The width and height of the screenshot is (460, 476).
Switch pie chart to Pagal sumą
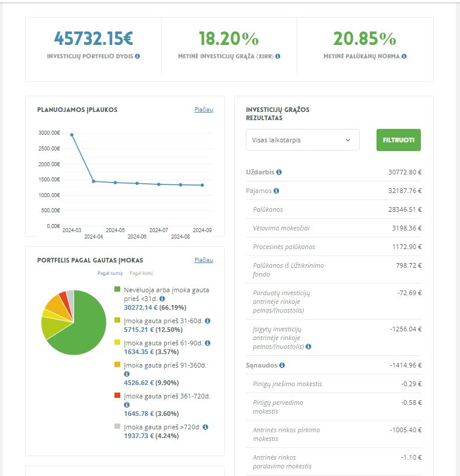[x=110, y=273]
